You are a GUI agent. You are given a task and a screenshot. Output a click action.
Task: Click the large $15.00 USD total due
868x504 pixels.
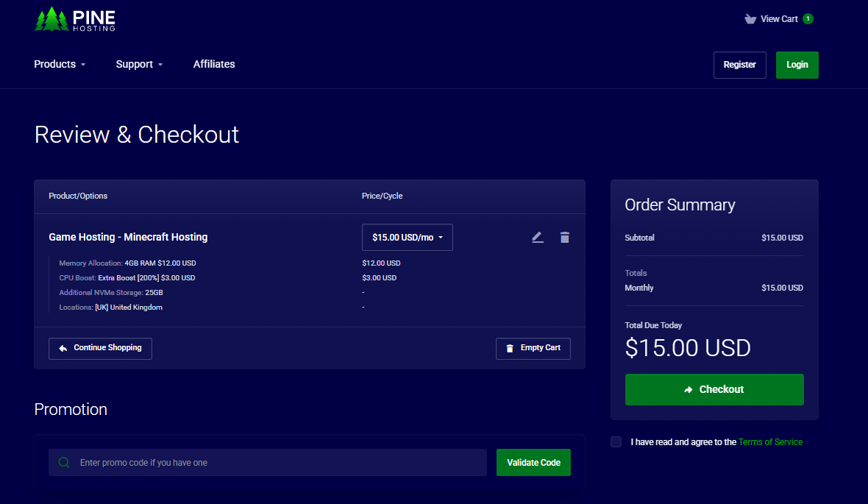pyautogui.click(x=688, y=348)
